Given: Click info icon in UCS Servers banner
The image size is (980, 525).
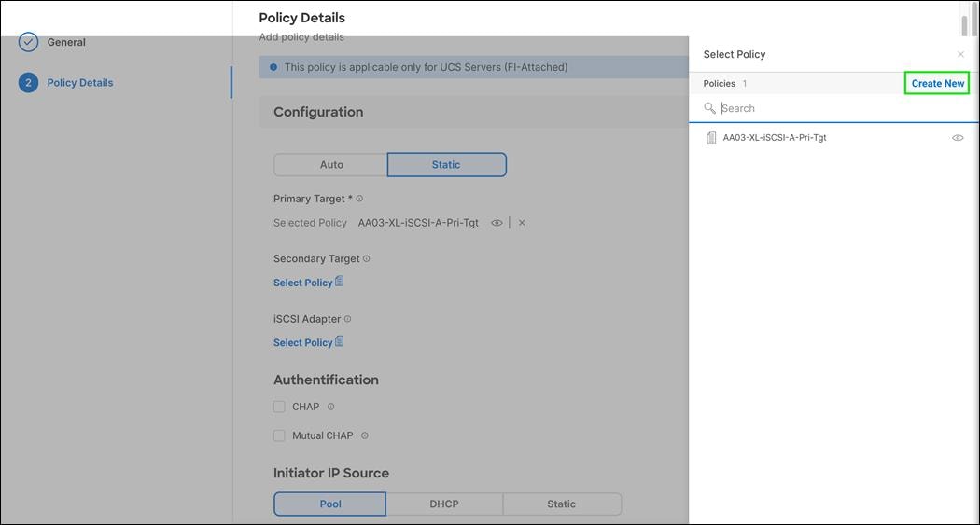Looking at the screenshot, I should pos(273,67).
